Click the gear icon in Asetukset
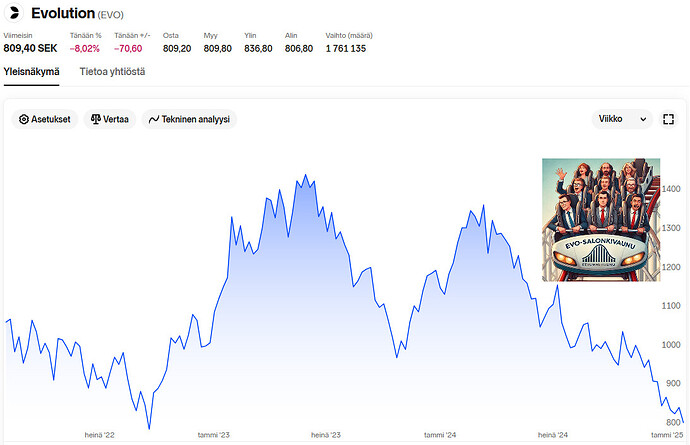 click(x=24, y=119)
